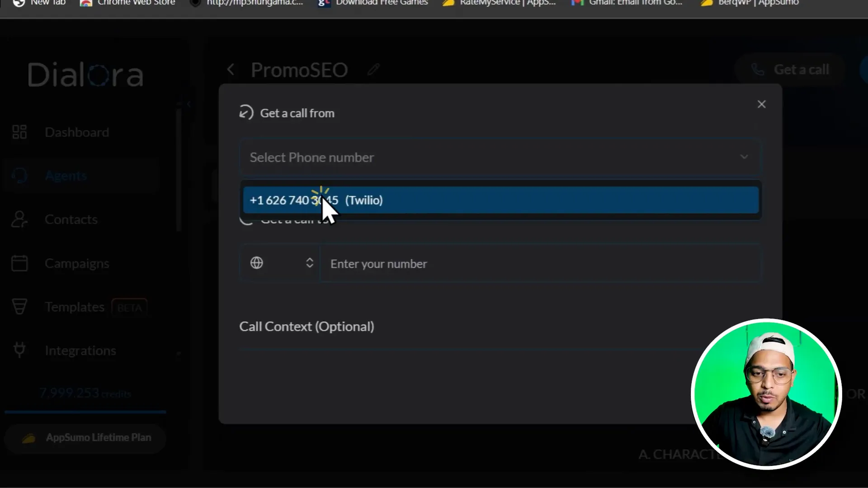The width and height of the screenshot is (868, 488).
Task: Open the Integrations menu item
Action: click(80, 351)
